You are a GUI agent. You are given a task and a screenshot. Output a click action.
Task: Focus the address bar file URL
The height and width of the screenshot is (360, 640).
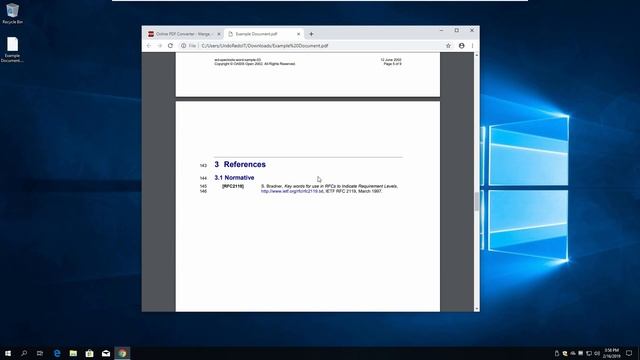point(264,46)
